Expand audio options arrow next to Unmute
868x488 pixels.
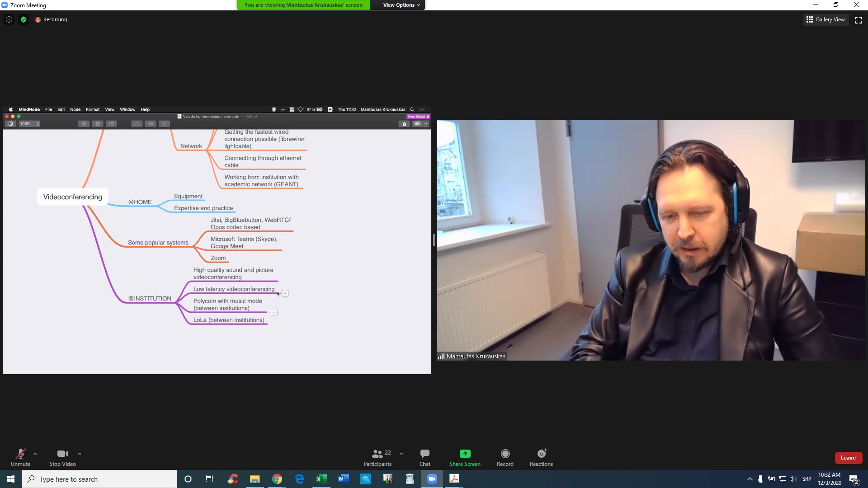(35, 454)
